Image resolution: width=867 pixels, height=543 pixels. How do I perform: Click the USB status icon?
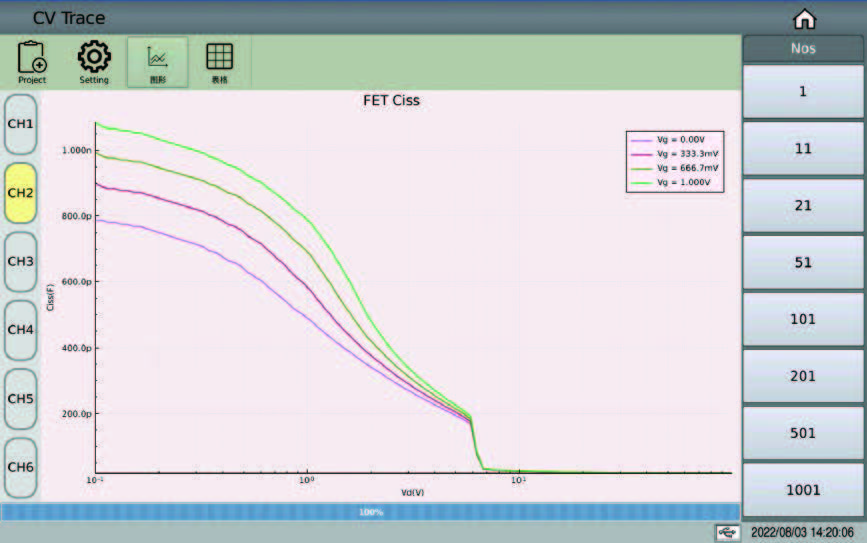[x=727, y=533]
